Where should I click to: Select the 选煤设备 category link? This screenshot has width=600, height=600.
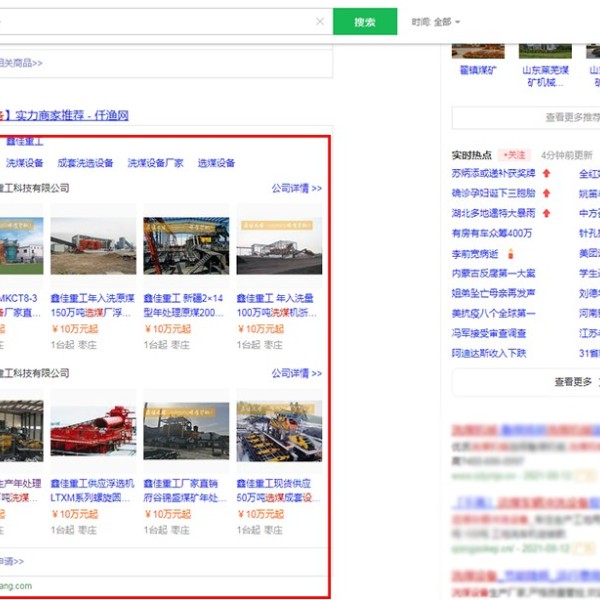216,163
